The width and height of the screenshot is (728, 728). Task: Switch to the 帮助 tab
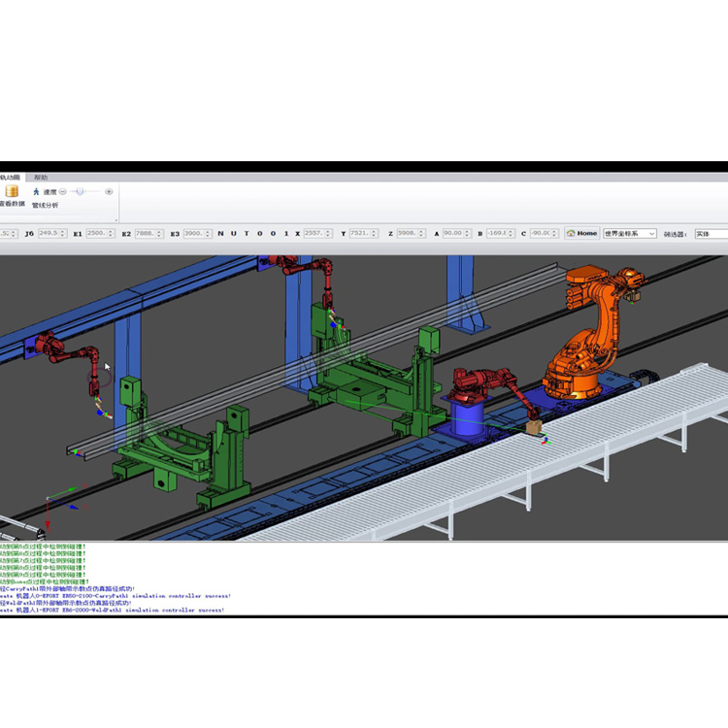pos(41,178)
